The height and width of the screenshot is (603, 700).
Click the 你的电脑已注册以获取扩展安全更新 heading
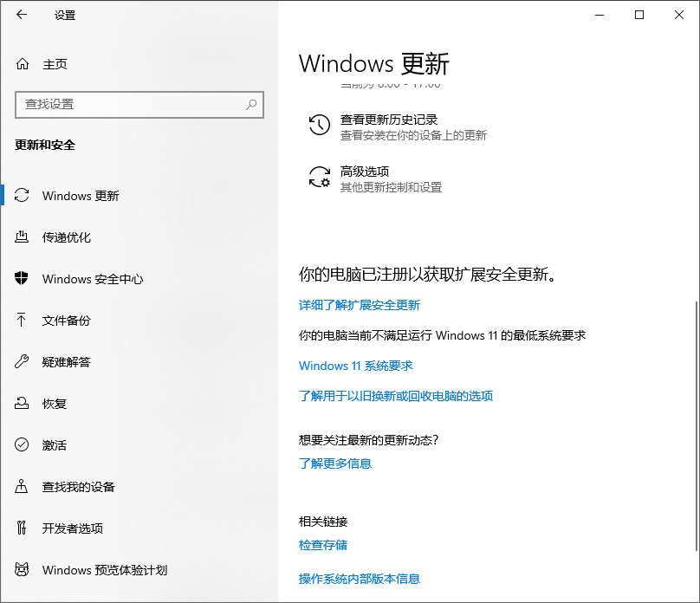[x=428, y=275]
